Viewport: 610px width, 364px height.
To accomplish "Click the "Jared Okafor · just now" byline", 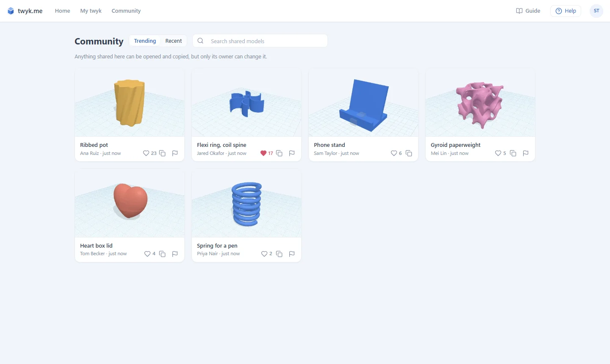I will (222, 153).
